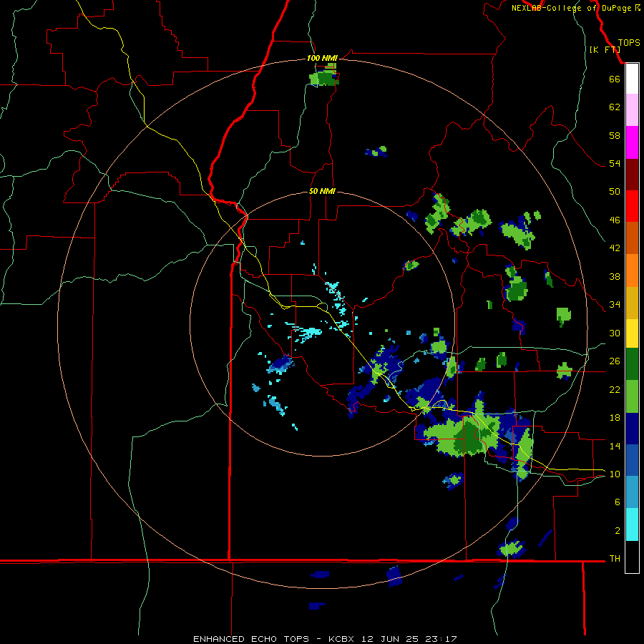
Task: Click the light green 26 kft swatch
Action: pos(632,396)
